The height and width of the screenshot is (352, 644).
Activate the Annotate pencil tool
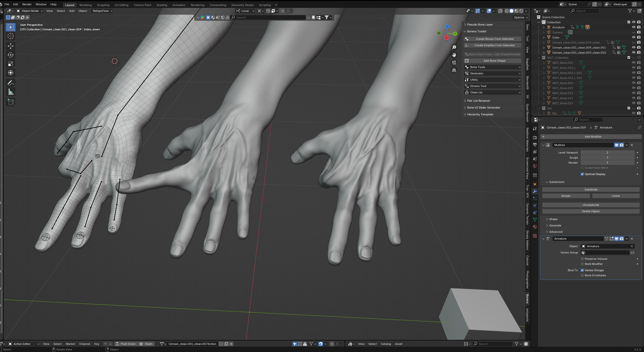(11, 83)
